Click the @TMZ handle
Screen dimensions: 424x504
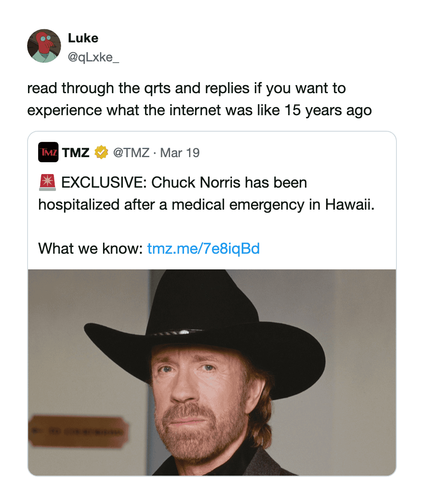point(131,152)
